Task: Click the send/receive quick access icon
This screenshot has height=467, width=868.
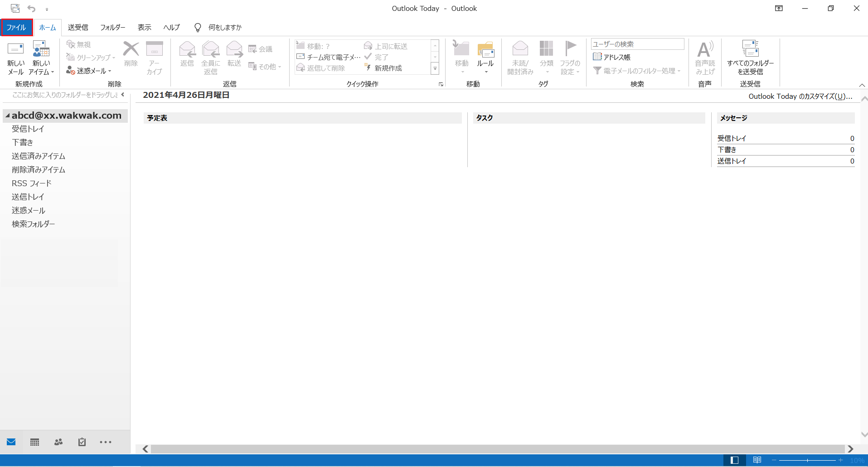Action: (x=15, y=8)
